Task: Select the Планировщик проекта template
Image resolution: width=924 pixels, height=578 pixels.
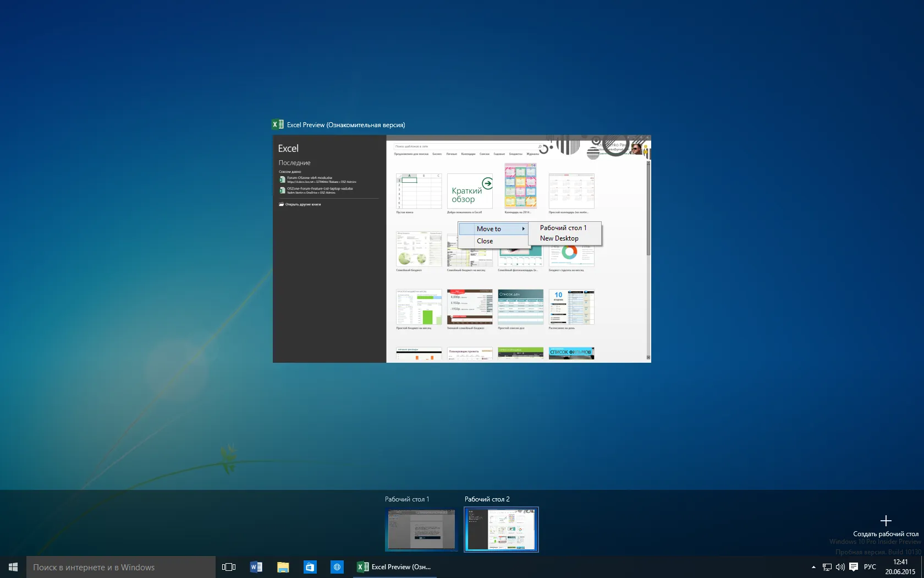Action: (x=470, y=353)
